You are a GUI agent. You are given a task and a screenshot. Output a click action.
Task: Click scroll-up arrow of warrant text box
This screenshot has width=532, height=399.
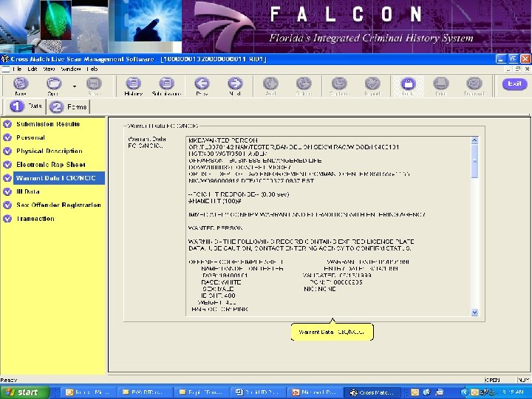click(474, 140)
